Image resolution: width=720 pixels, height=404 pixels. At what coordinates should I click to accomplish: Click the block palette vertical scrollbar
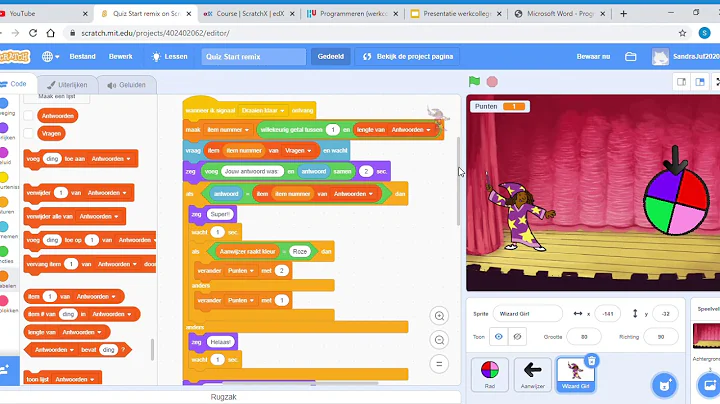(152, 351)
